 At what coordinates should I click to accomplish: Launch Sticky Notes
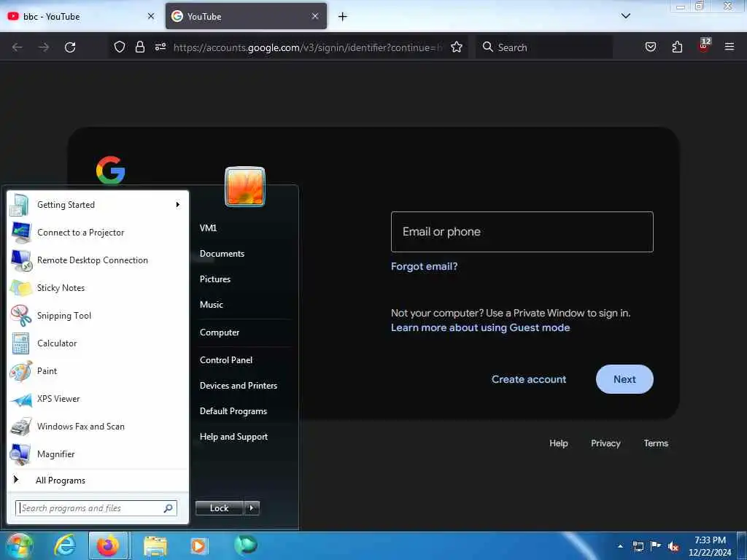click(x=98, y=287)
